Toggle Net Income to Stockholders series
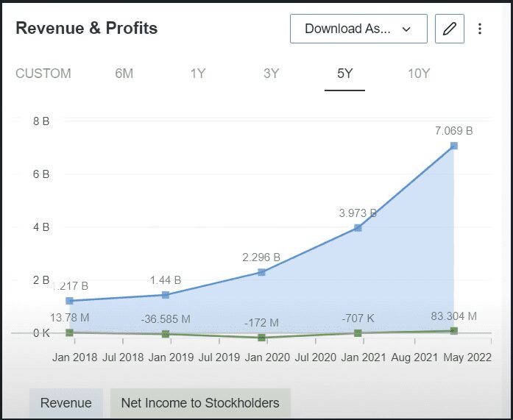This screenshot has width=513, height=420. pos(200,403)
